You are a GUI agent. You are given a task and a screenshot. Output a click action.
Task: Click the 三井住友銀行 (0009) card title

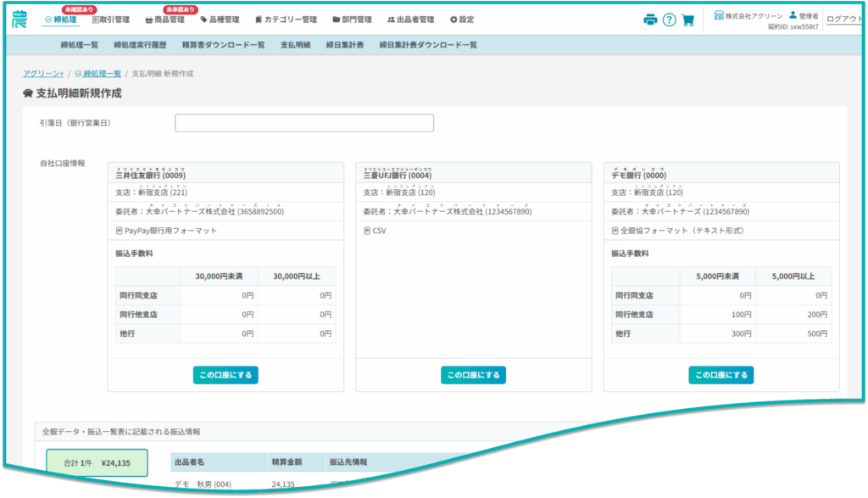click(x=151, y=175)
